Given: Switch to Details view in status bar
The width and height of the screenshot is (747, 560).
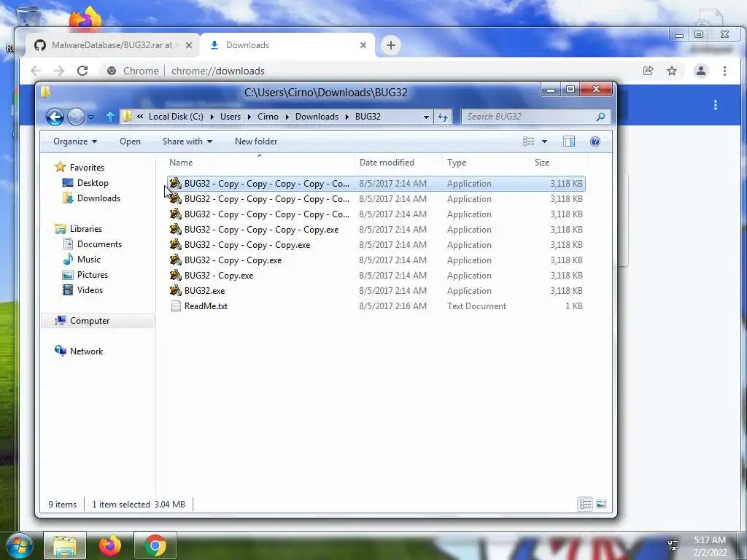Looking at the screenshot, I should pyautogui.click(x=585, y=504).
